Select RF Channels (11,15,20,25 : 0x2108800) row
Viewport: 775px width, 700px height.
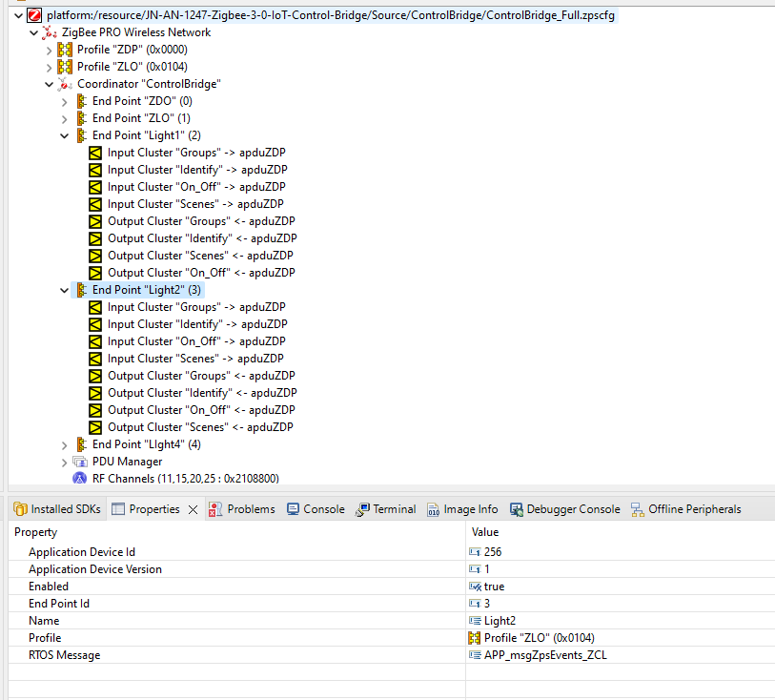point(185,479)
